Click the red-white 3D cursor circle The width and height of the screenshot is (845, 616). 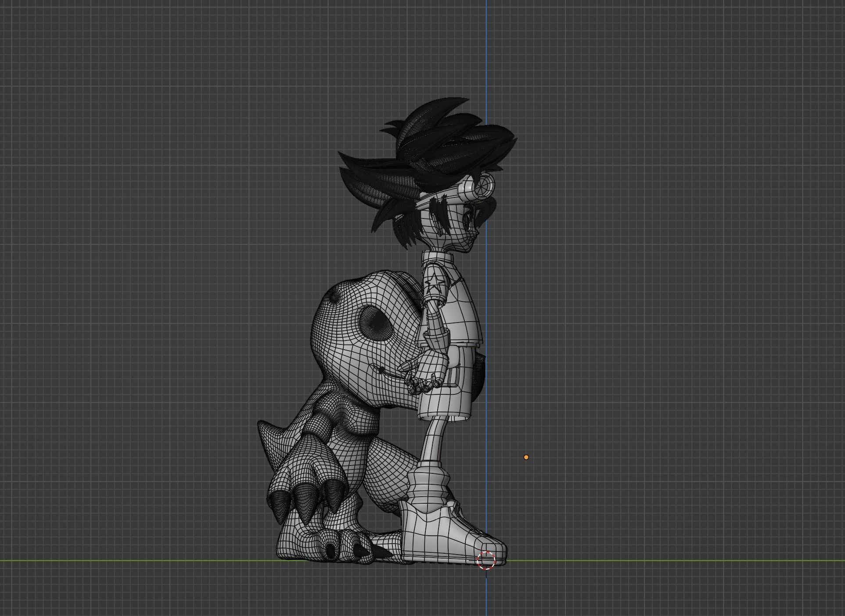tap(486, 560)
